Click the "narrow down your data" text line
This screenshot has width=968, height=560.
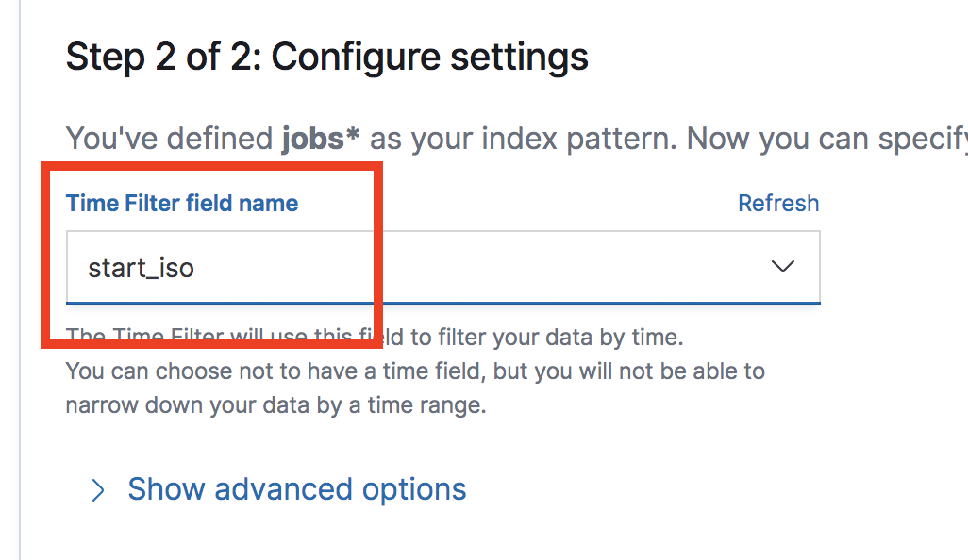(x=275, y=406)
